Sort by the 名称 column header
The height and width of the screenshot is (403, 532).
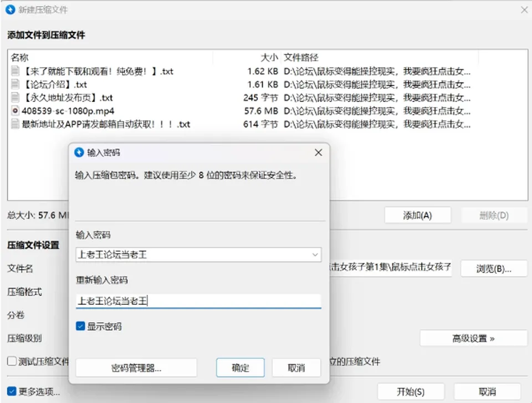pyautogui.click(x=20, y=58)
